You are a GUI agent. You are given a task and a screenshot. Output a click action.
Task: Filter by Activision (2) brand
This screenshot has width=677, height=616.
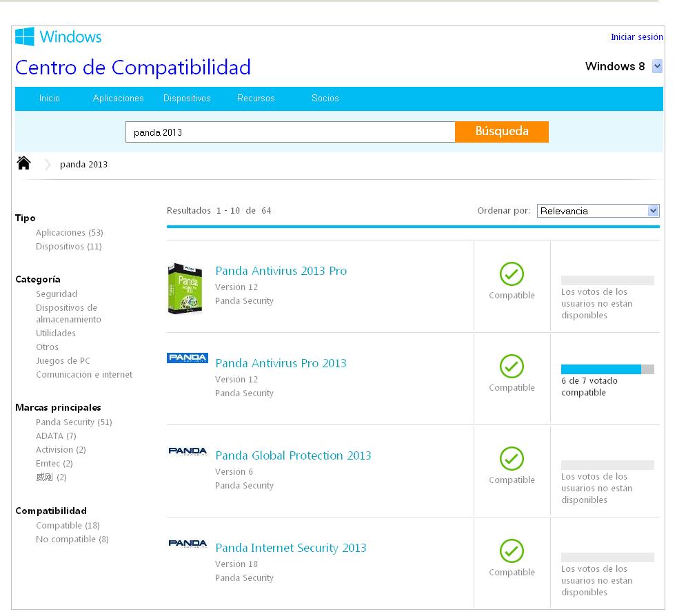click(x=61, y=450)
